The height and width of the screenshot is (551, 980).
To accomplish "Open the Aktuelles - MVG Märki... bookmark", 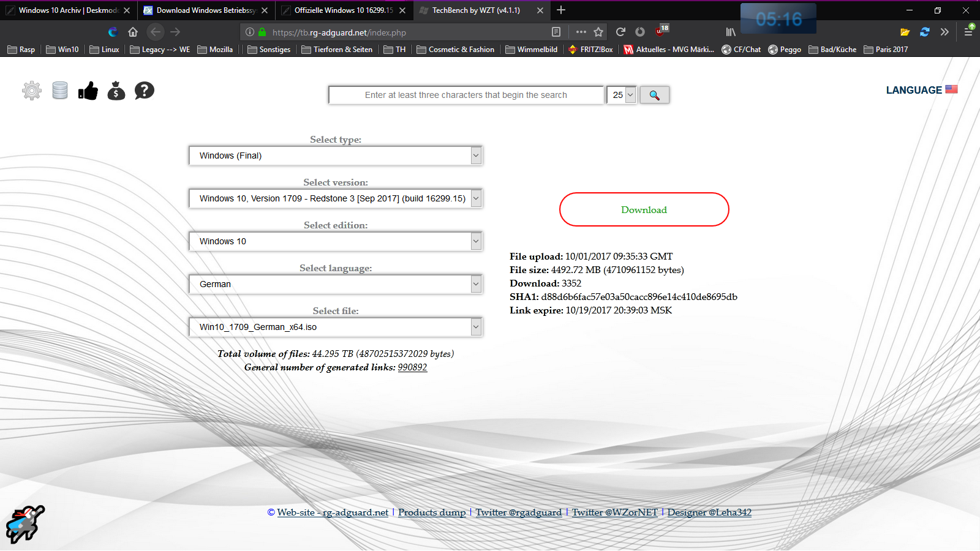I will 669,50.
